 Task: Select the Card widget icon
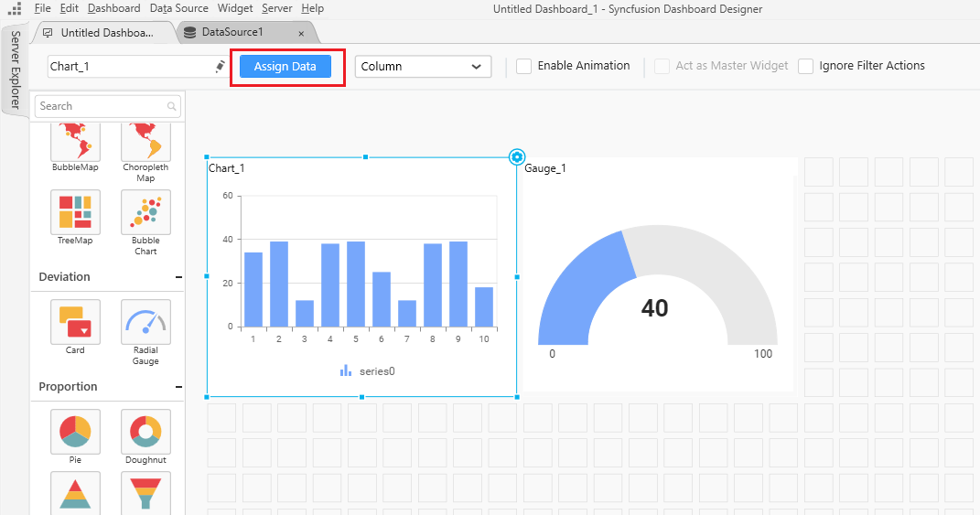coord(75,322)
